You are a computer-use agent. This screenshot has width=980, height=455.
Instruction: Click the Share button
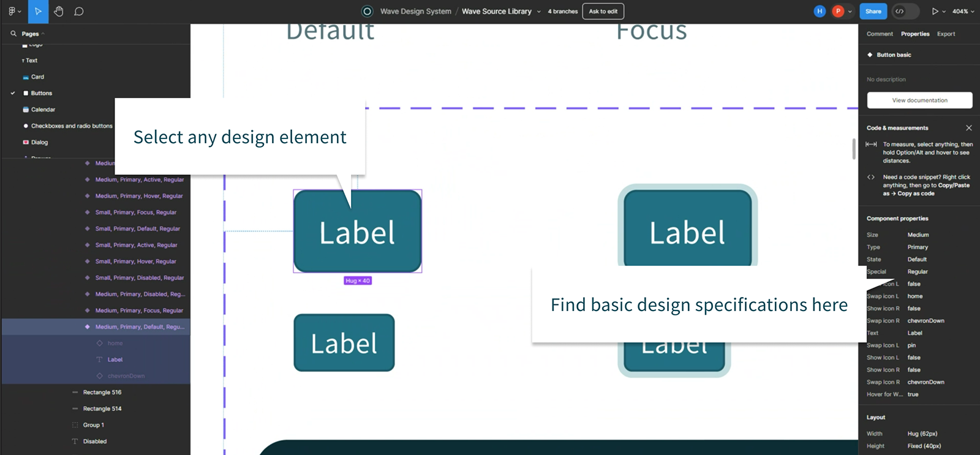click(873, 11)
